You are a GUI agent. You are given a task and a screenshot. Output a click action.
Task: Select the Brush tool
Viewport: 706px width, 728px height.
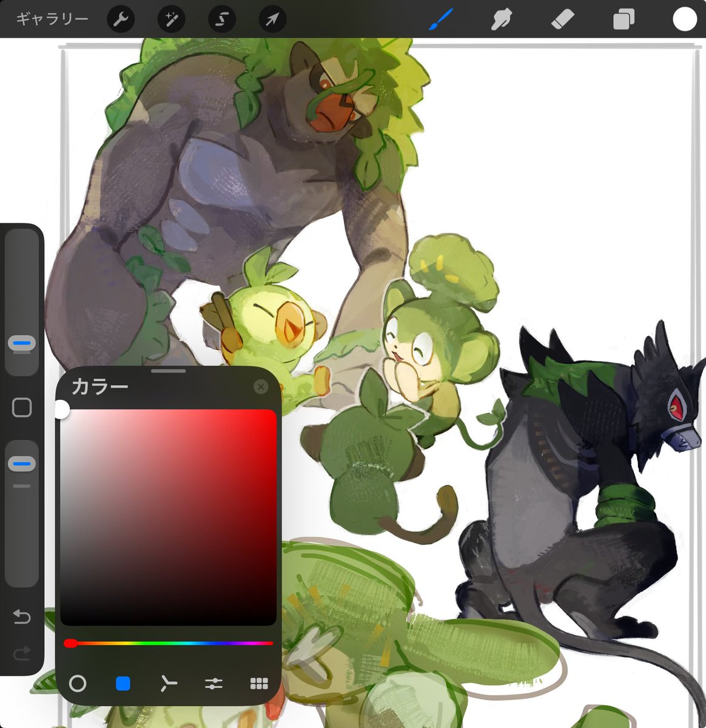point(441,19)
